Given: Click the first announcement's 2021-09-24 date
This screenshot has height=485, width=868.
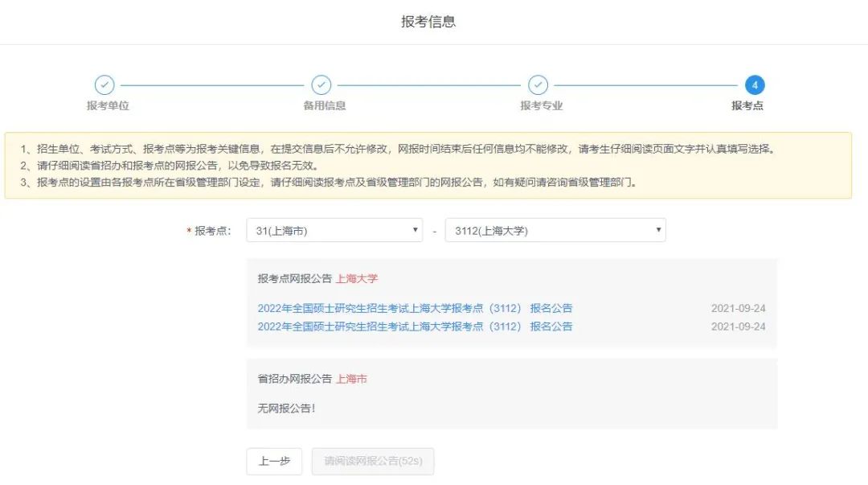Looking at the screenshot, I should pos(738,308).
